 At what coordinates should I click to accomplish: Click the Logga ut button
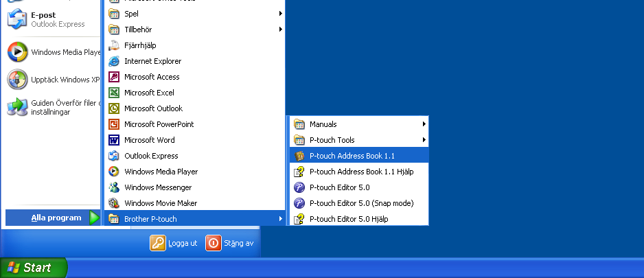[x=174, y=243]
